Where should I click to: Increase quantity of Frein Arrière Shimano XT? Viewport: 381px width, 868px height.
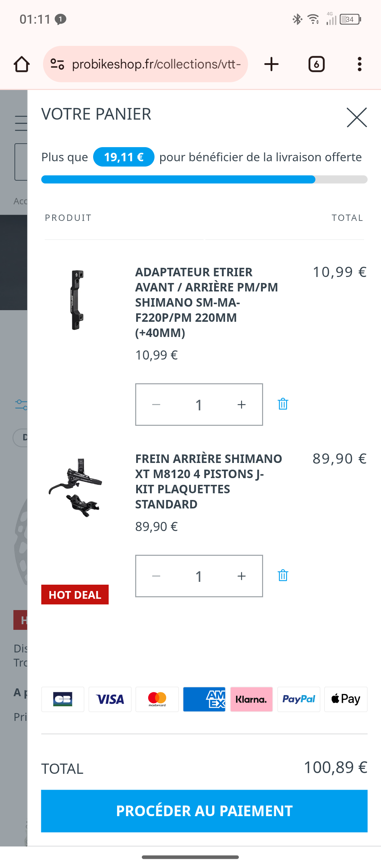click(241, 576)
